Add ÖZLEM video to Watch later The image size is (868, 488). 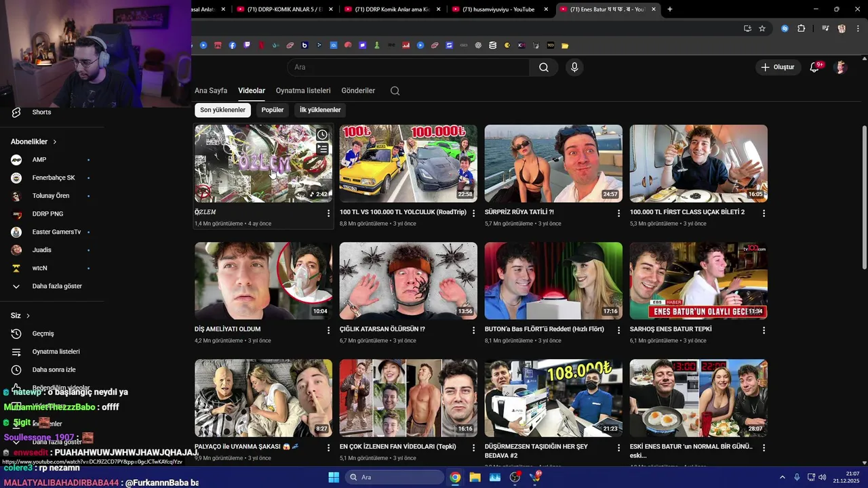(322, 135)
